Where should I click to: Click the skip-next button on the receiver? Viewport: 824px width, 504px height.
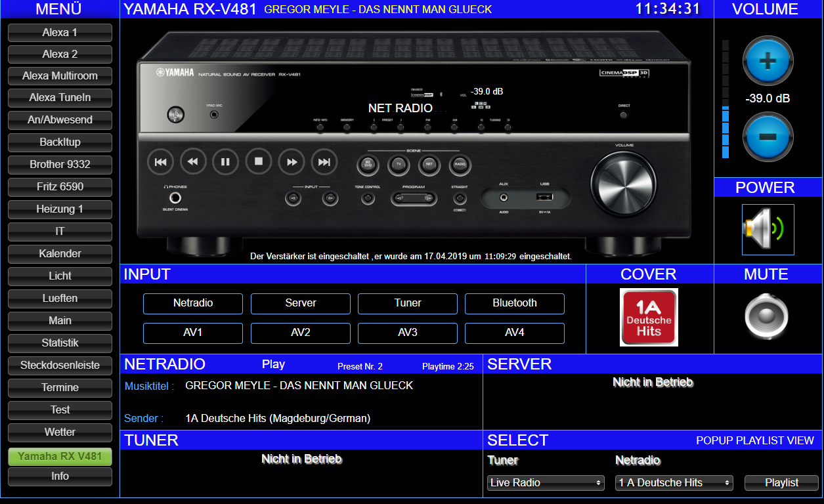click(x=324, y=161)
